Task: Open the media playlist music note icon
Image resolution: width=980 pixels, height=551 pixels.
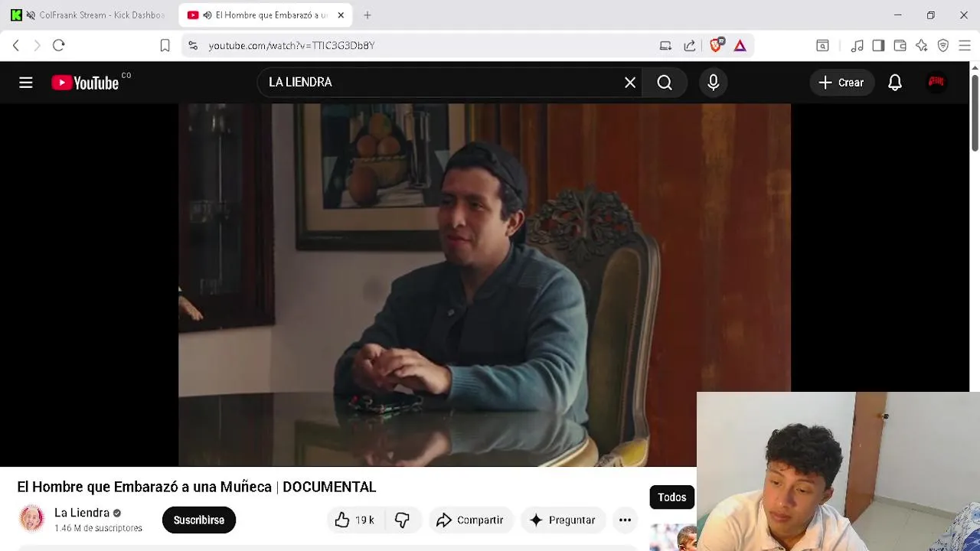Action: click(857, 46)
